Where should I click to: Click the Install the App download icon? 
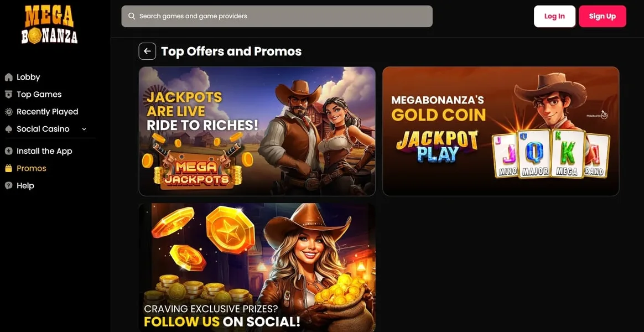(9, 151)
